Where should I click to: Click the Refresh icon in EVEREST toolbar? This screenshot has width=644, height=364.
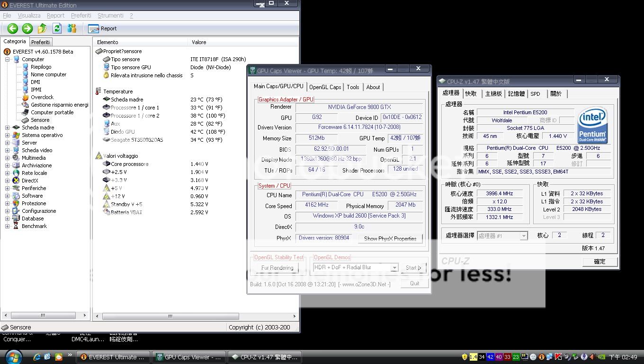pyautogui.click(x=57, y=28)
